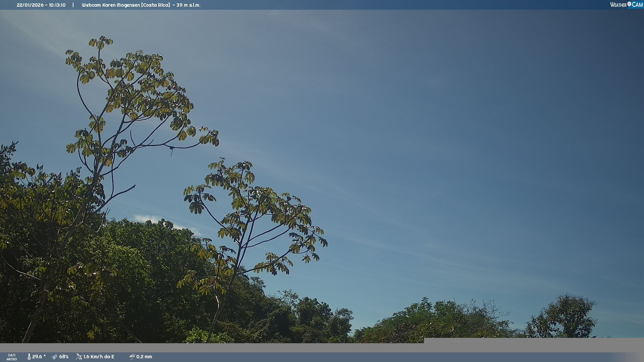Click the 0.2 mm rainfall value
Screen dimensions: 644x362
(144, 357)
